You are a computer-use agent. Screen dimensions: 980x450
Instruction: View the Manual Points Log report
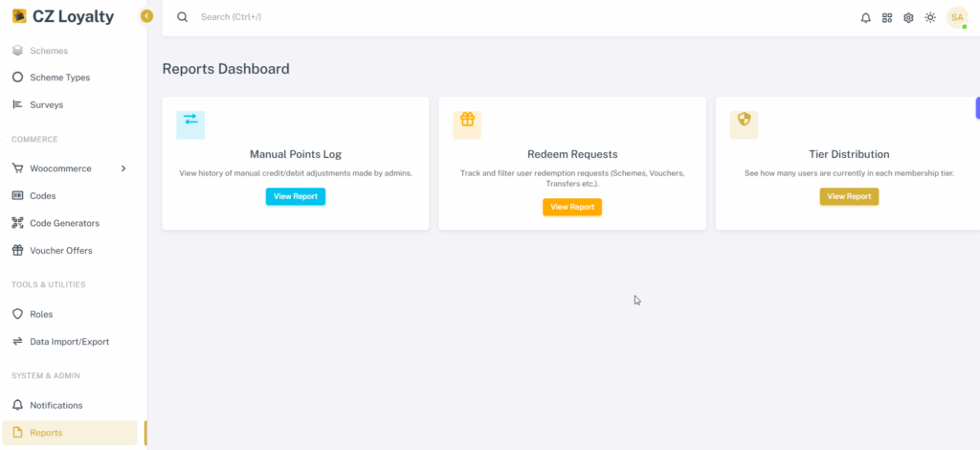[296, 196]
